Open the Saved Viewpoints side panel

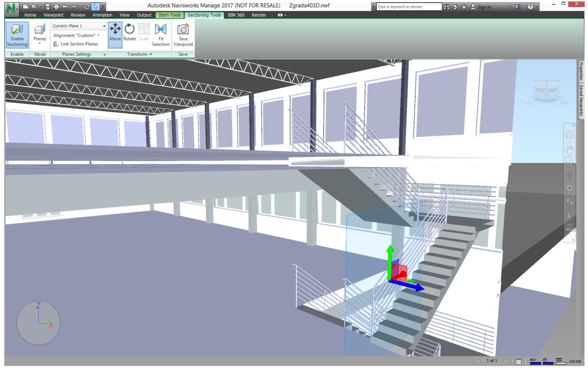[581, 100]
